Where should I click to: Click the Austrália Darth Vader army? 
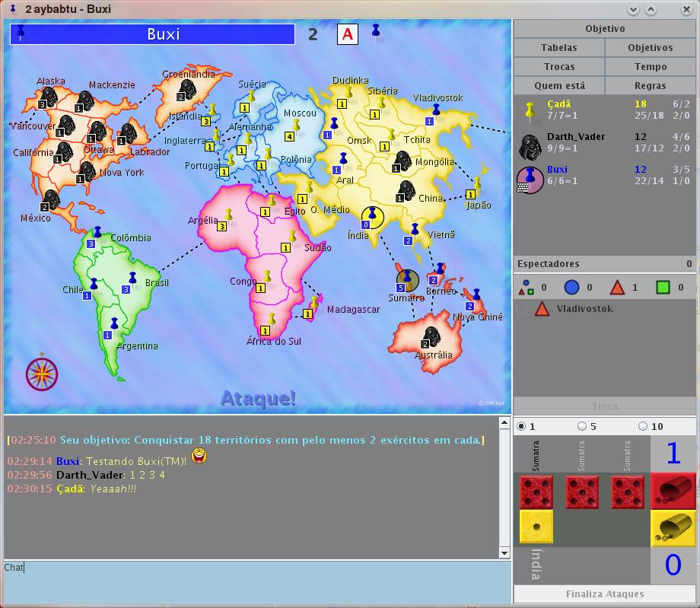pyautogui.click(x=431, y=337)
